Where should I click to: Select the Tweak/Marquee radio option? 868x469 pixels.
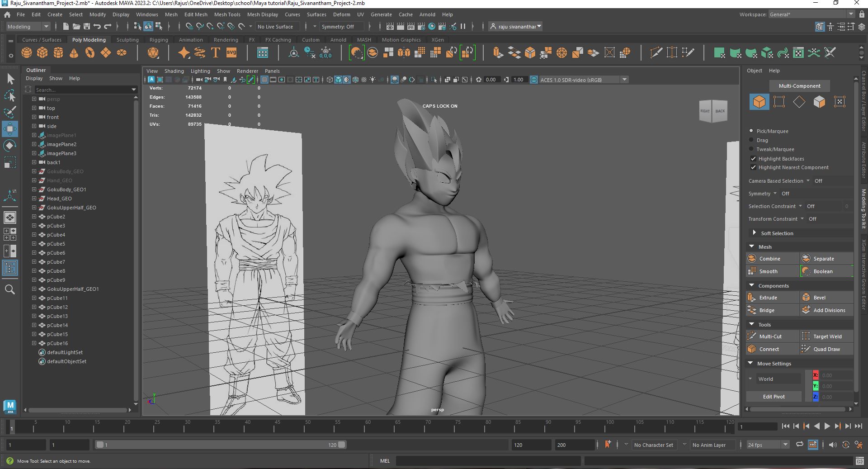(x=751, y=149)
